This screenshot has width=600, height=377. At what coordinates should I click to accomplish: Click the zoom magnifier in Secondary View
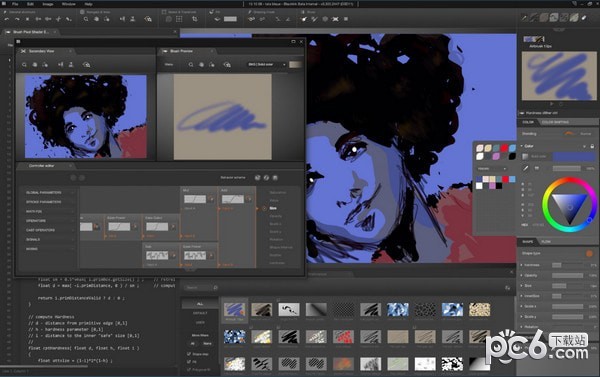tap(24, 65)
